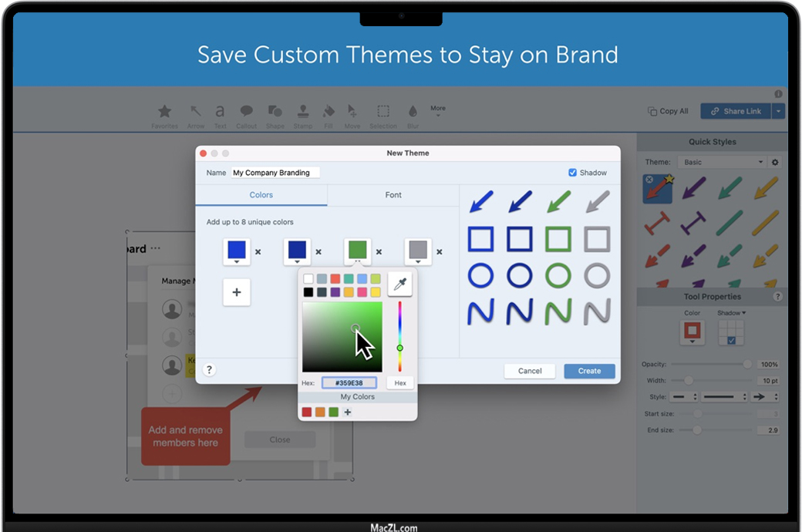Click the theme Name text field
Viewport: 802px width, 532px height.
point(275,173)
